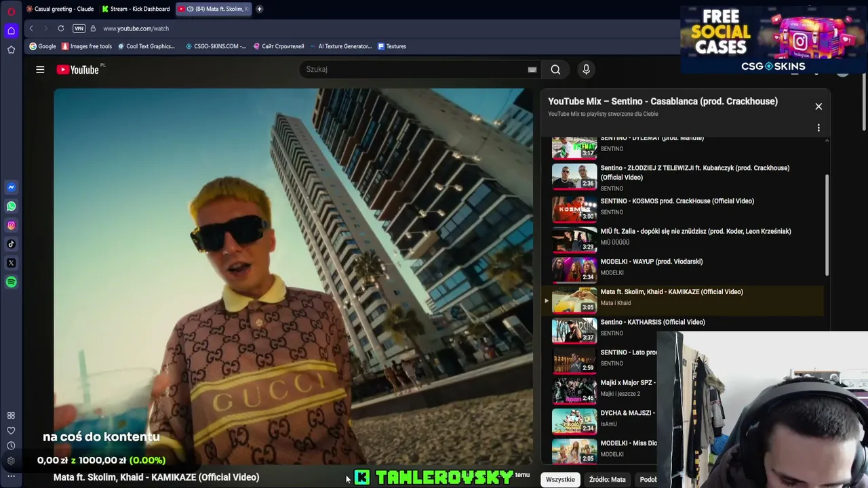Image resolution: width=868 pixels, height=488 pixels.
Task: Open the Cool Text Graphics bookmark
Action: coord(146,46)
